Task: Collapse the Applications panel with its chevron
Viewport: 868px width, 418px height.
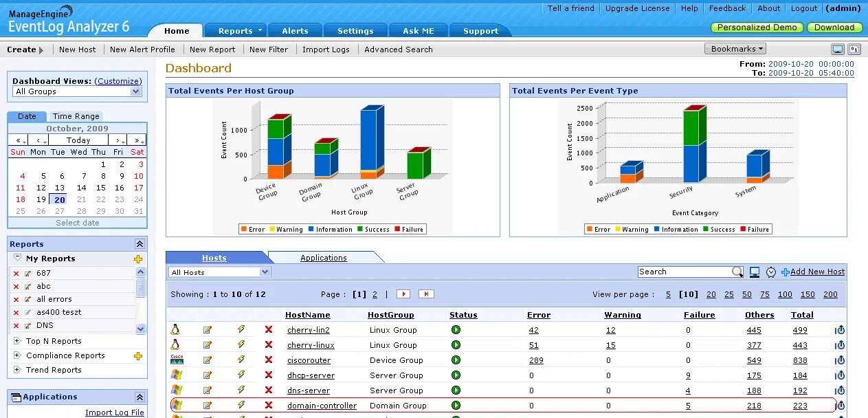Action: tap(140, 397)
